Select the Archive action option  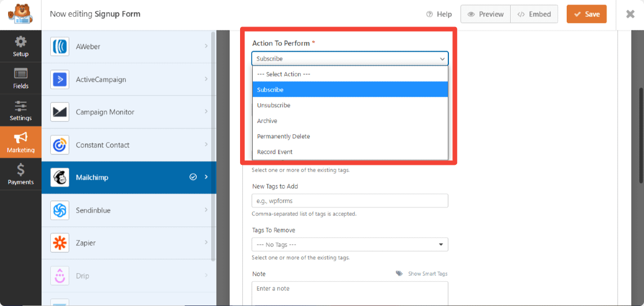coord(350,120)
